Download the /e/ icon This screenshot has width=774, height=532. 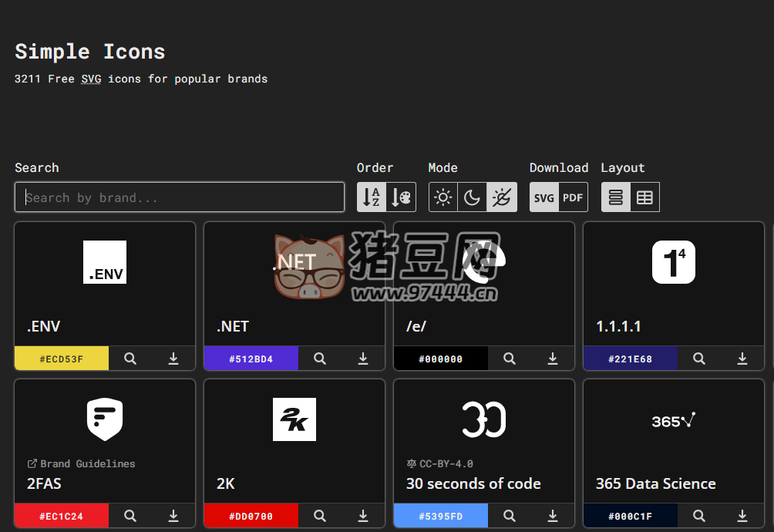[x=552, y=358]
